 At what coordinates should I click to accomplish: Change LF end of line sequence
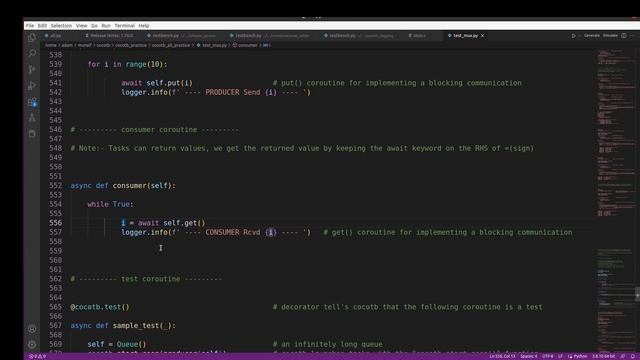[x=560, y=356]
